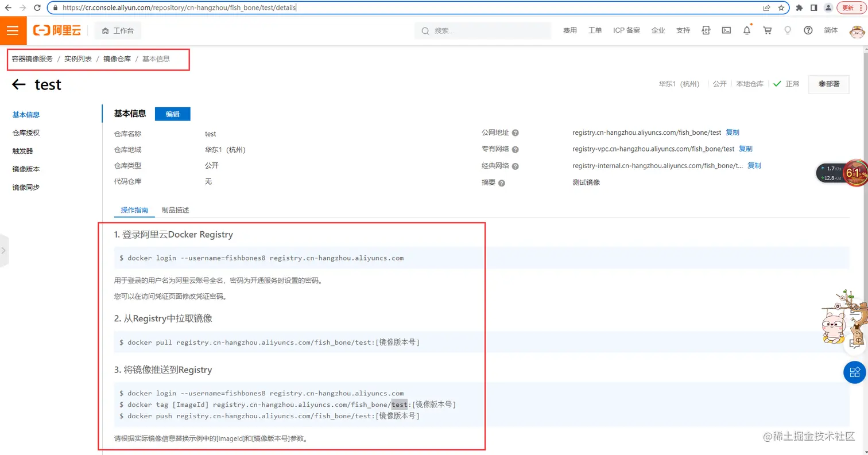Click help icon beside 摘要
This screenshot has height=455, width=868.
502,183
